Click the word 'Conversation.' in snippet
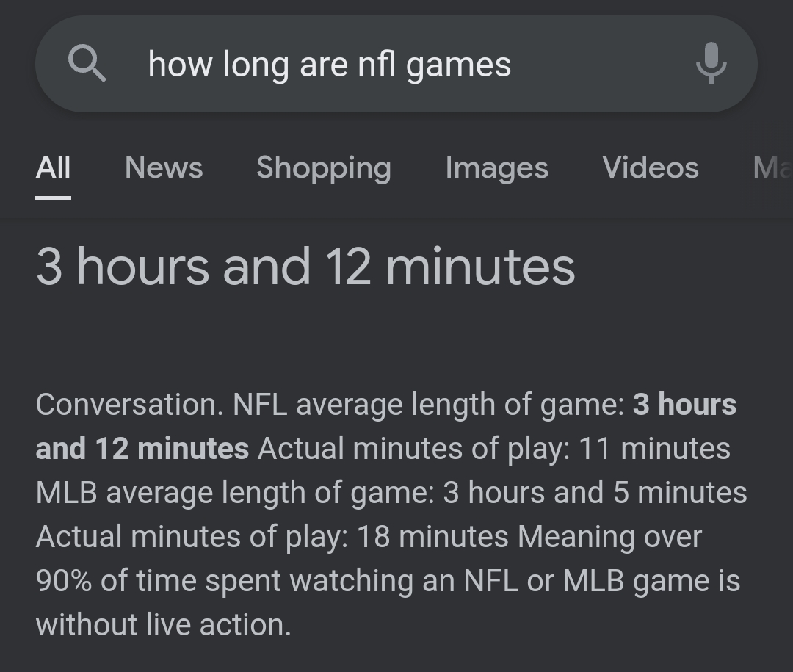793x672 pixels. click(129, 405)
